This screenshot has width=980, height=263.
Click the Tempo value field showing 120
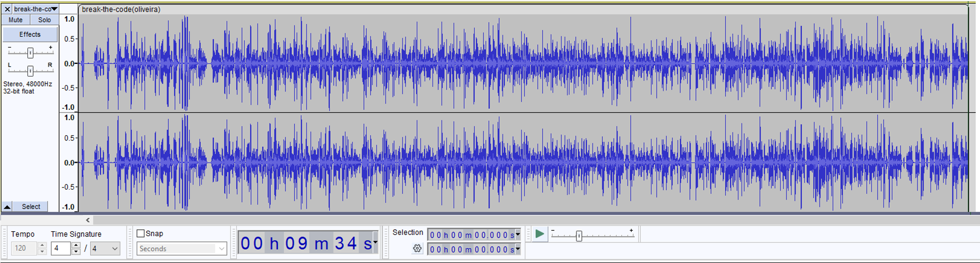pos(24,248)
